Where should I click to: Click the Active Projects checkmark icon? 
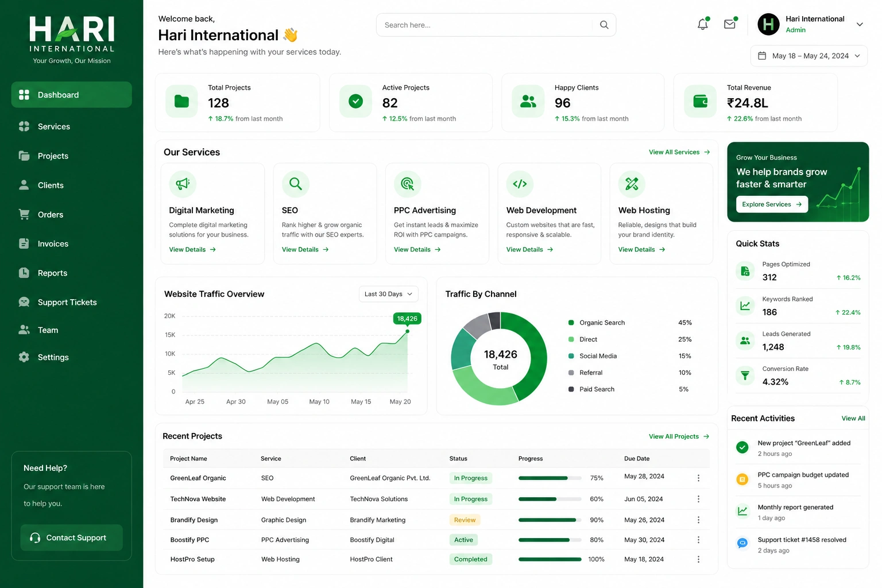click(356, 102)
